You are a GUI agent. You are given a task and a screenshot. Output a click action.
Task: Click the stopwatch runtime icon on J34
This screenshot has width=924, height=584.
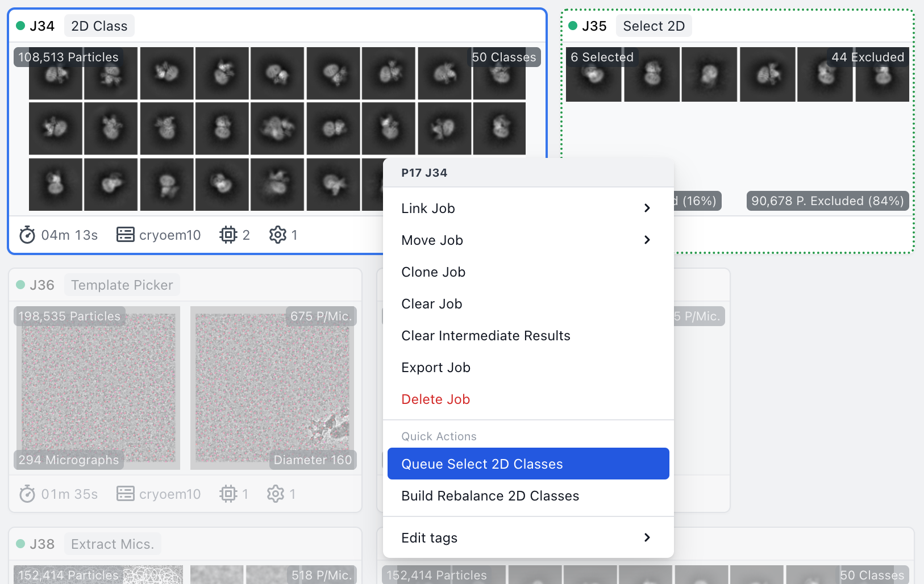[27, 235]
